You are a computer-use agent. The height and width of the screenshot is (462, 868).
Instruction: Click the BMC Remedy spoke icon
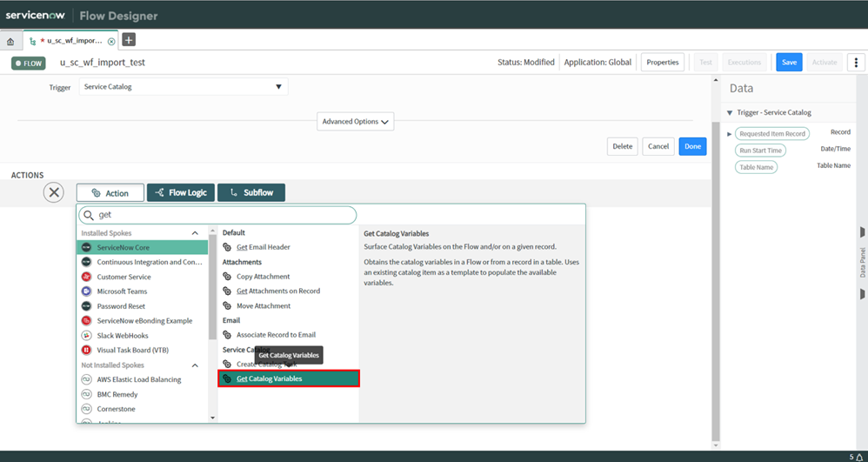coord(86,394)
